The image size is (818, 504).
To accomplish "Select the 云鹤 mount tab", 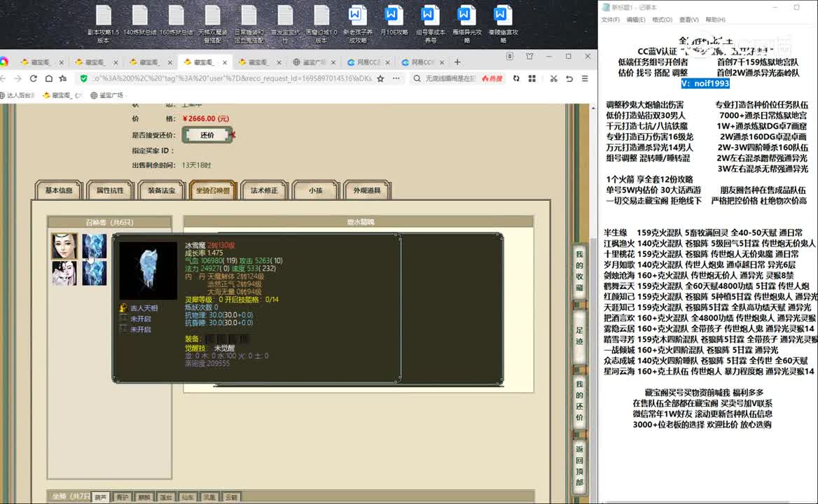I will click(232, 497).
